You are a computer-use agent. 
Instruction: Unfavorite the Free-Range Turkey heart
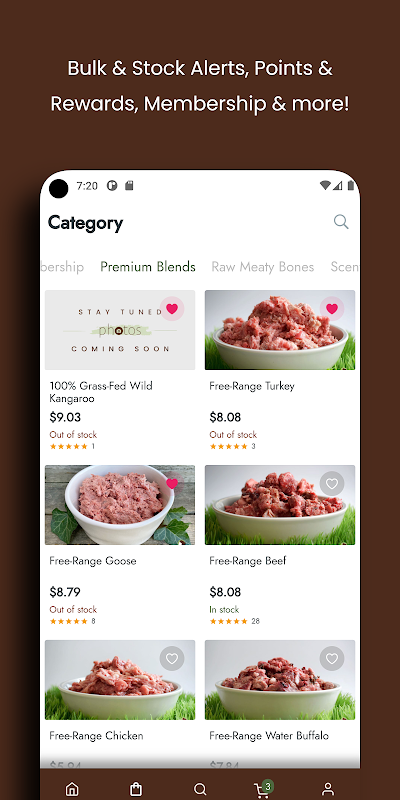tap(332, 309)
